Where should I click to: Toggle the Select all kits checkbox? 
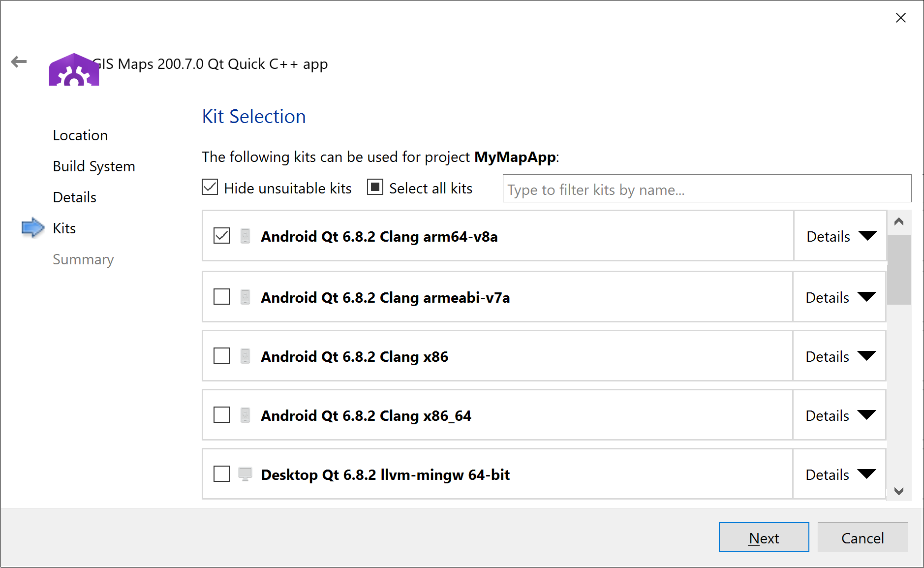point(375,188)
